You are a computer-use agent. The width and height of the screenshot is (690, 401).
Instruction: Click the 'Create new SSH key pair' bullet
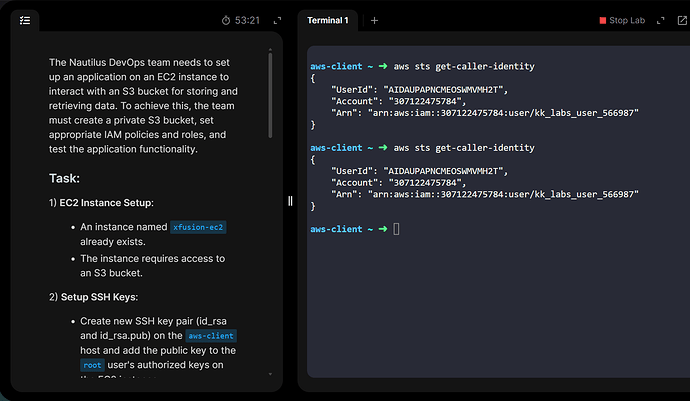pyautogui.click(x=158, y=343)
